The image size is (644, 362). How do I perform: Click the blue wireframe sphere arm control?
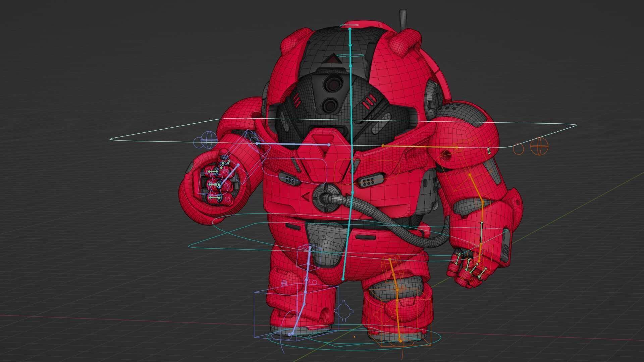tap(209, 139)
